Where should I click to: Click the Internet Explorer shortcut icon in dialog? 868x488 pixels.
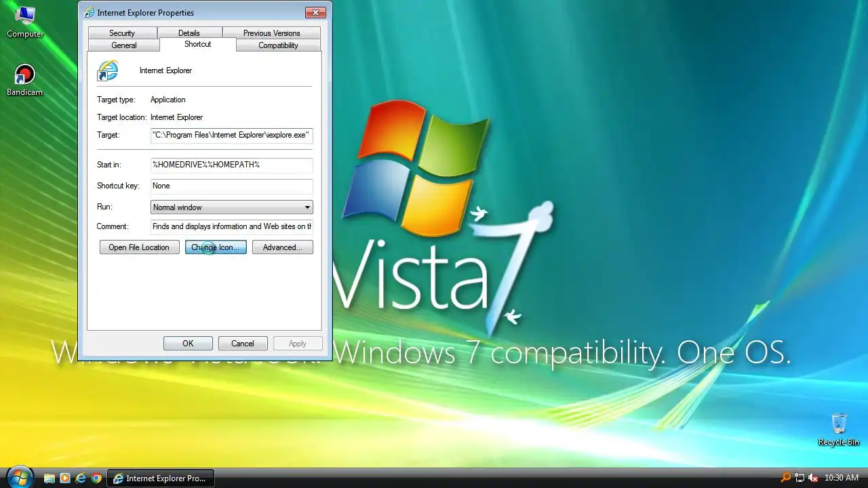coord(108,70)
